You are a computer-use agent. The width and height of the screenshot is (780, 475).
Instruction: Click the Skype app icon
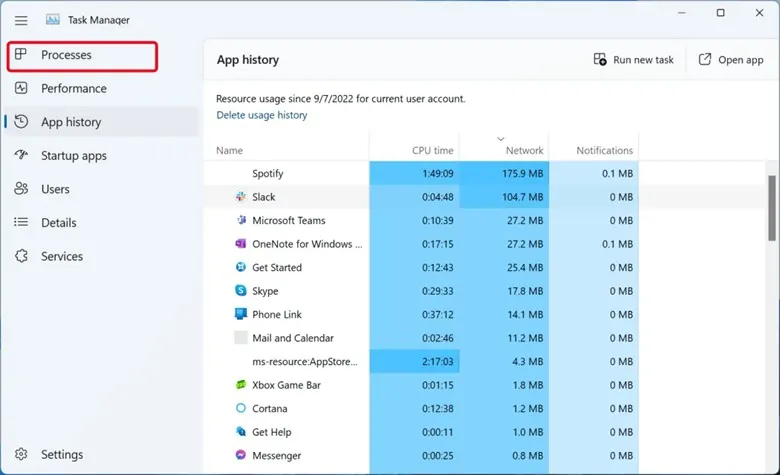click(241, 290)
